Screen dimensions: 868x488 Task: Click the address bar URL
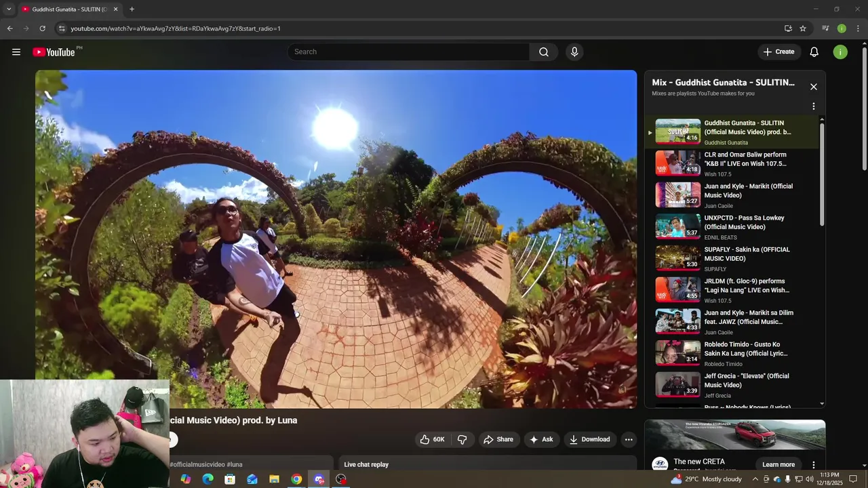176,28
